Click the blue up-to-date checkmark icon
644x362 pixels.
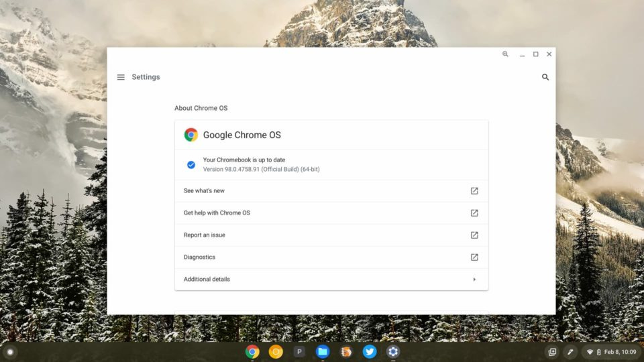[191, 165]
